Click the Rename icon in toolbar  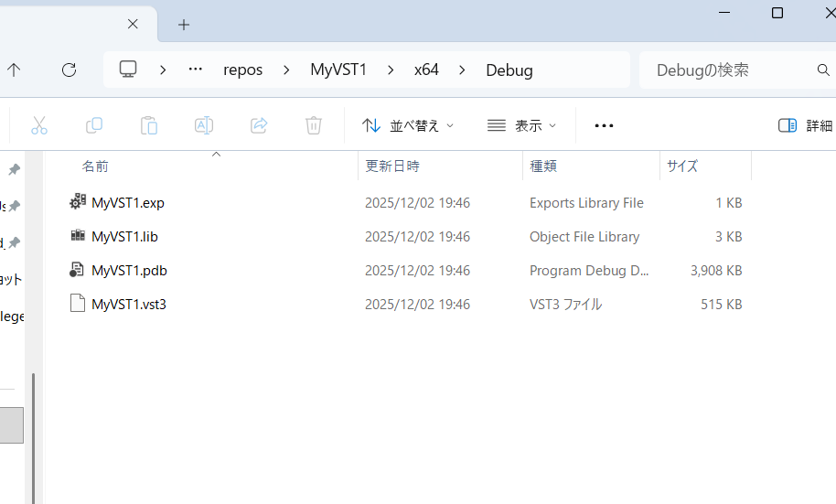[204, 125]
